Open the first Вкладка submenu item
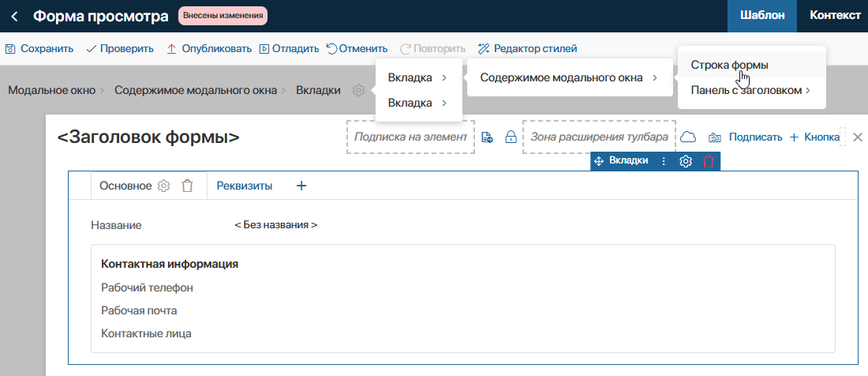This screenshot has width=868, height=376. [418, 77]
